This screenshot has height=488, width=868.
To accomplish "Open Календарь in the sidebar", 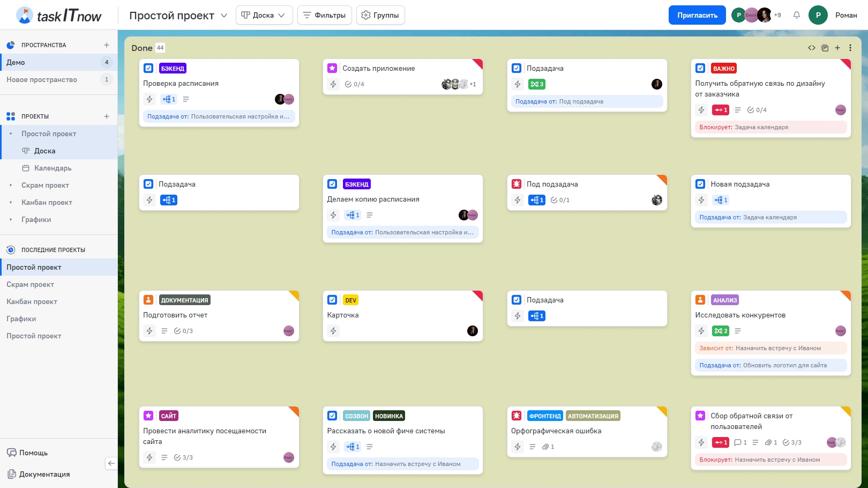I will point(53,168).
